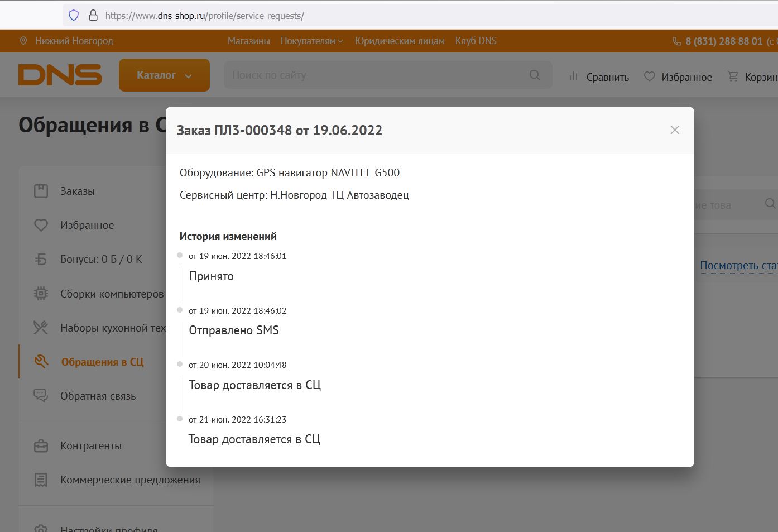The height and width of the screenshot is (532, 778).
Task: Select Обращения в СЦ sidebar item
Action: coord(102,362)
